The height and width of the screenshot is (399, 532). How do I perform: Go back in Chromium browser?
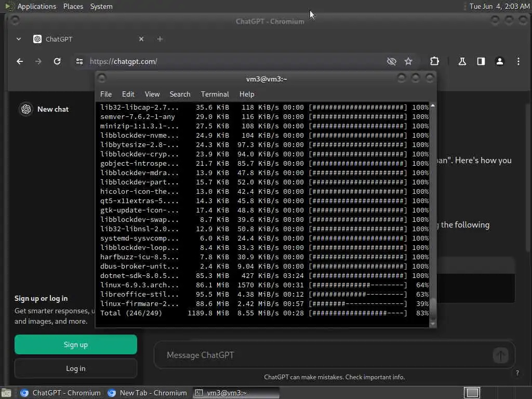point(20,61)
